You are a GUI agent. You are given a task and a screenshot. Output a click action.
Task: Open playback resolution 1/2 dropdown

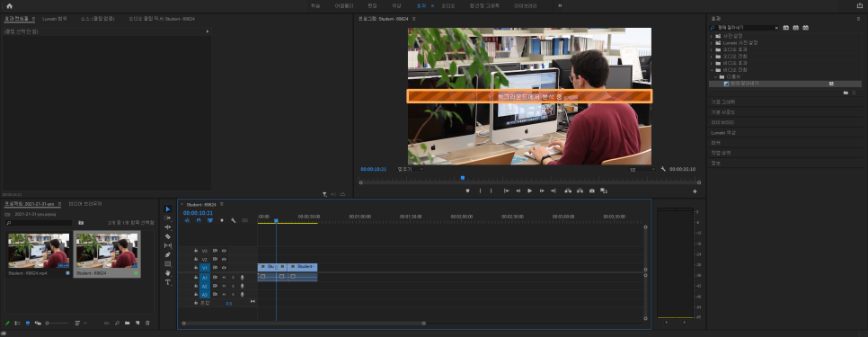642,169
